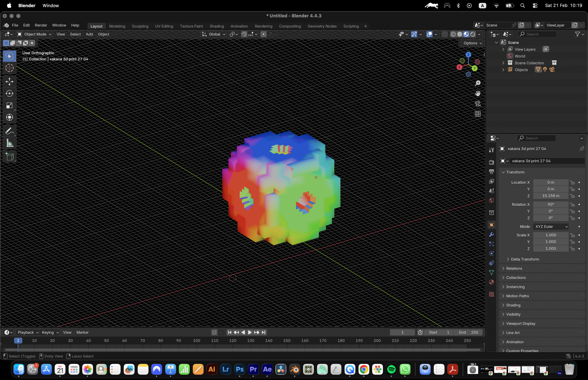Screen dimensions: 588x380
Task: Open Modifiers wrench properties tab
Action: pos(491,234)
